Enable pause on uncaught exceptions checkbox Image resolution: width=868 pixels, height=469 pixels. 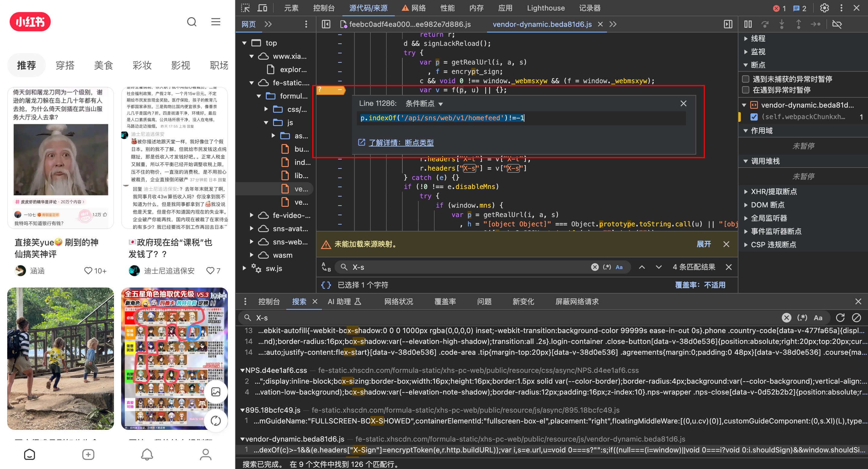pyautogui.click(x=746, y=79)
